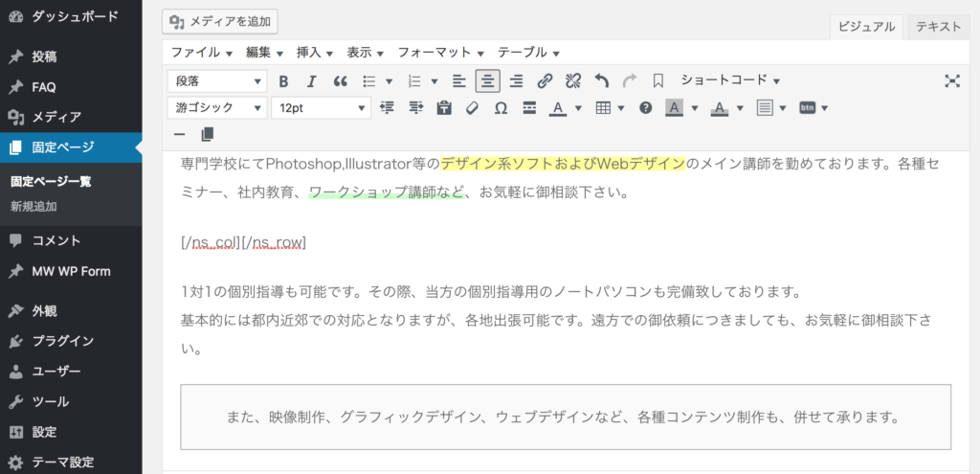Switch to the テキスト editor tab
This screenshot has height=474, width=980.
pos(938,27)
